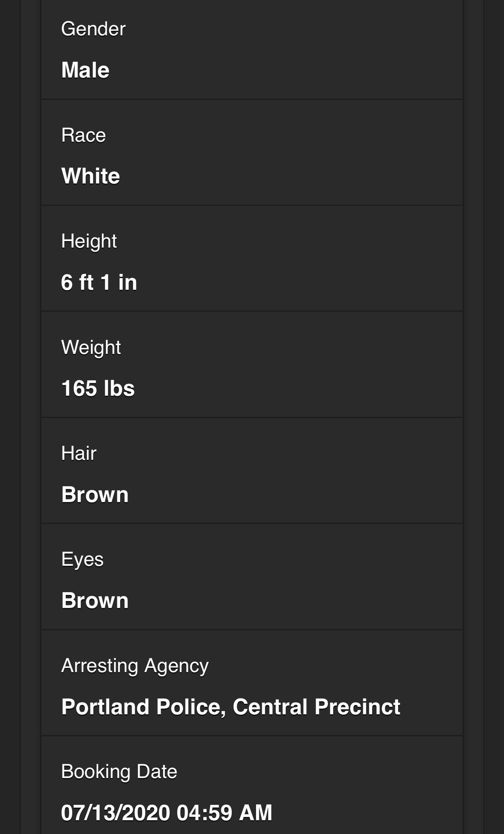
Task: Select the 6 ft 1 in value
Action: 99,282
